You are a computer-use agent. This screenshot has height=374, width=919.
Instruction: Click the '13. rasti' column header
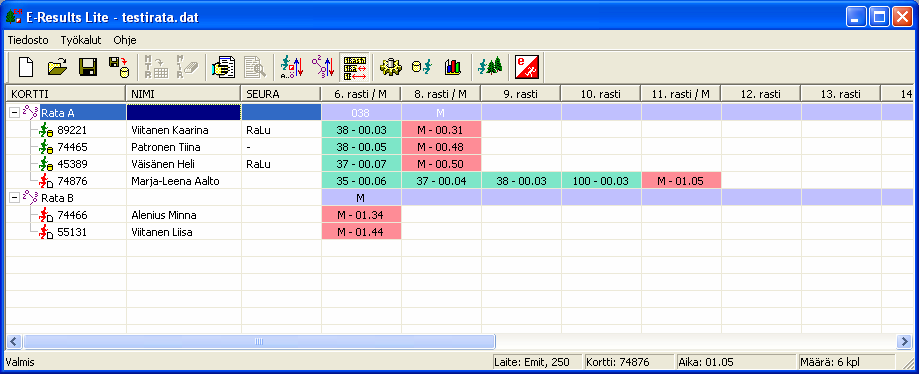(x=841, y=94)
